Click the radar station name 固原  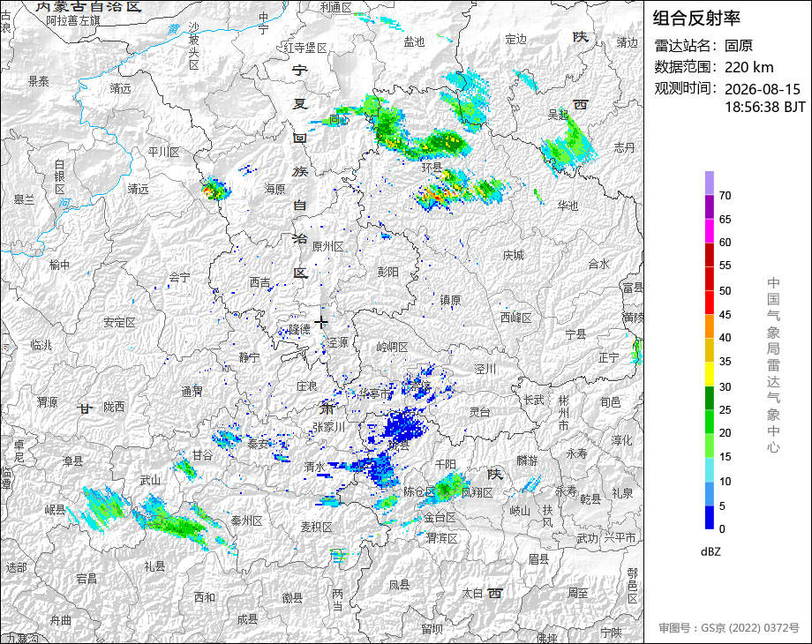click(x=739, y=46)
